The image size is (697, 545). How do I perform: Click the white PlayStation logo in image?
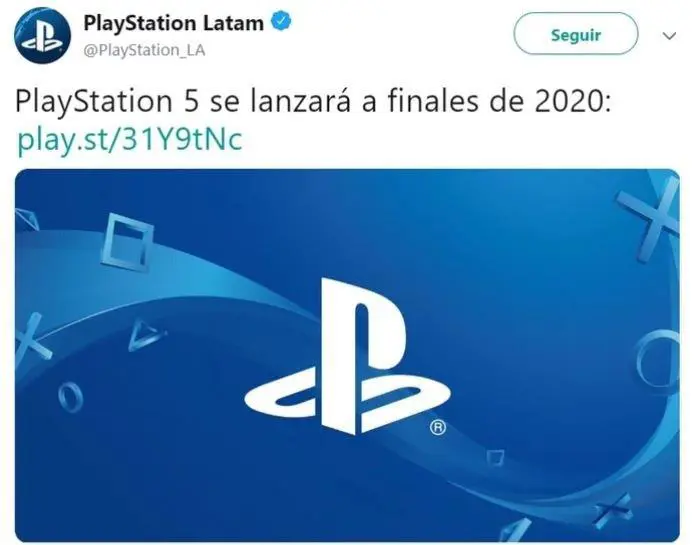pyautogui.click(x=348, y=357)
